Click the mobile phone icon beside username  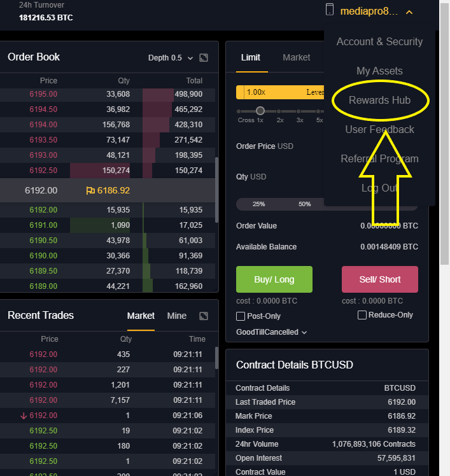[329, 10]
